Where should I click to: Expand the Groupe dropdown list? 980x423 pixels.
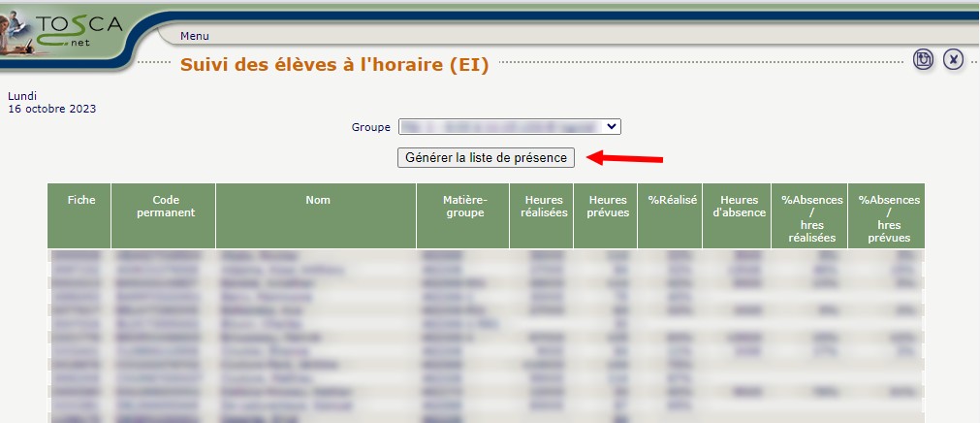tap(509, 127)
